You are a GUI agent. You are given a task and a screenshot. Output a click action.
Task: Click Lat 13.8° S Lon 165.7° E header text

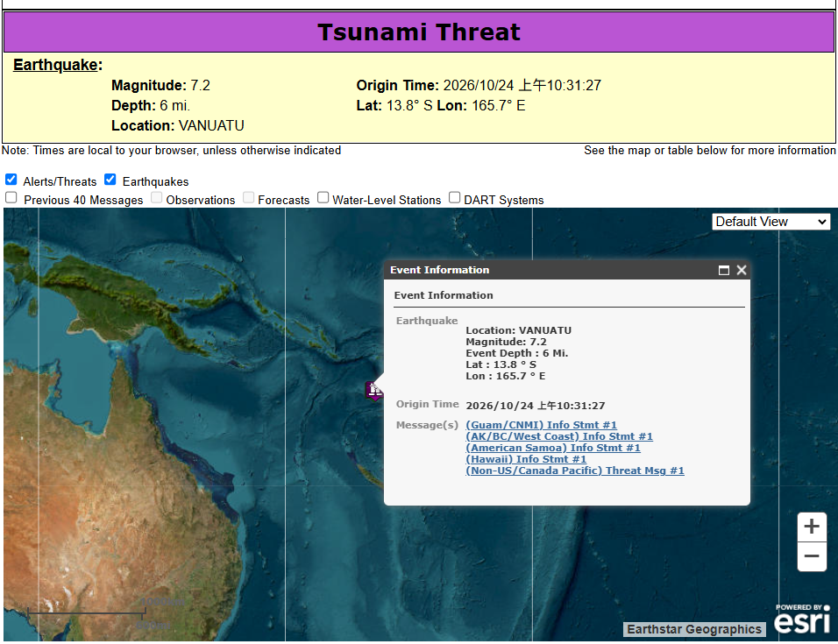click(441, 106)
